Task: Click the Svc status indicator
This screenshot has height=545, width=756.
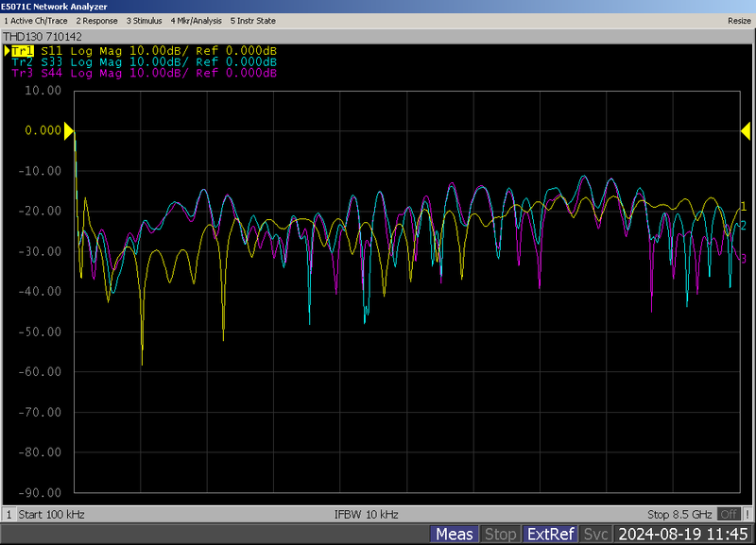Action: coord(594,535)
